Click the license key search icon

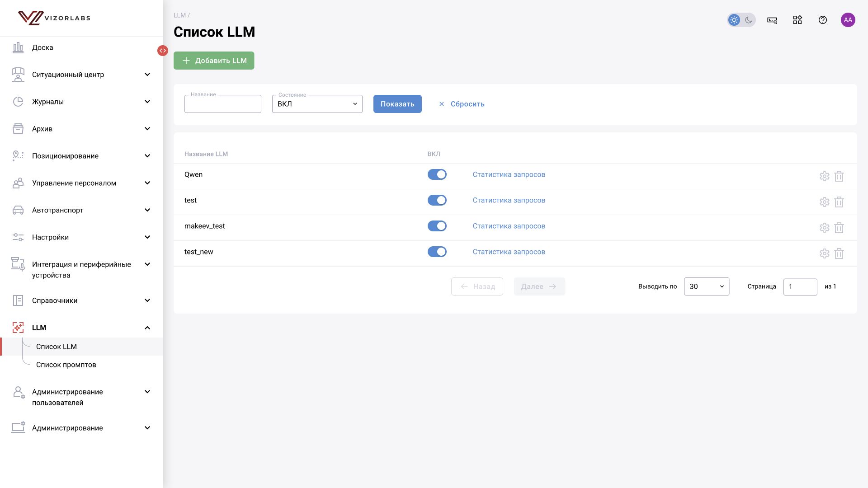click(x=772, y=20)
